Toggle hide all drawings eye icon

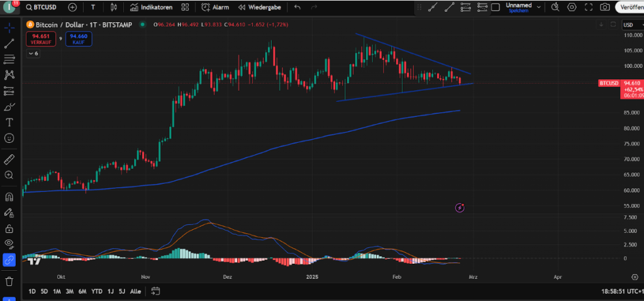[9, 244]
